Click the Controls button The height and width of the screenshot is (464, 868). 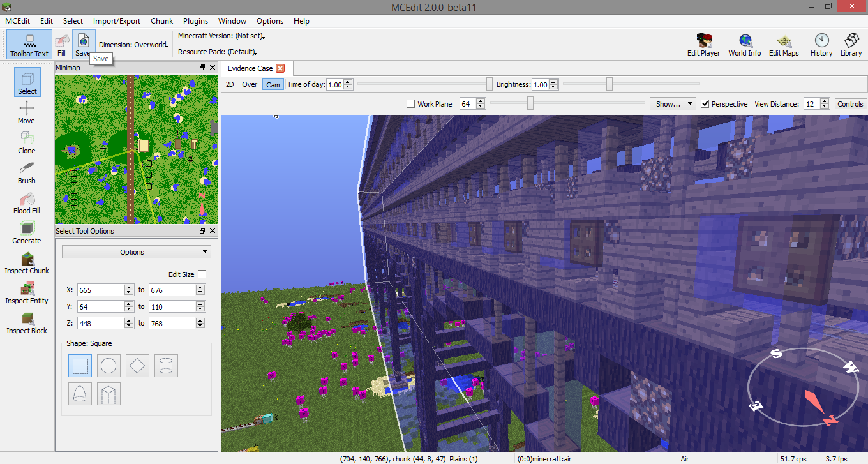[x=850, y=104]
